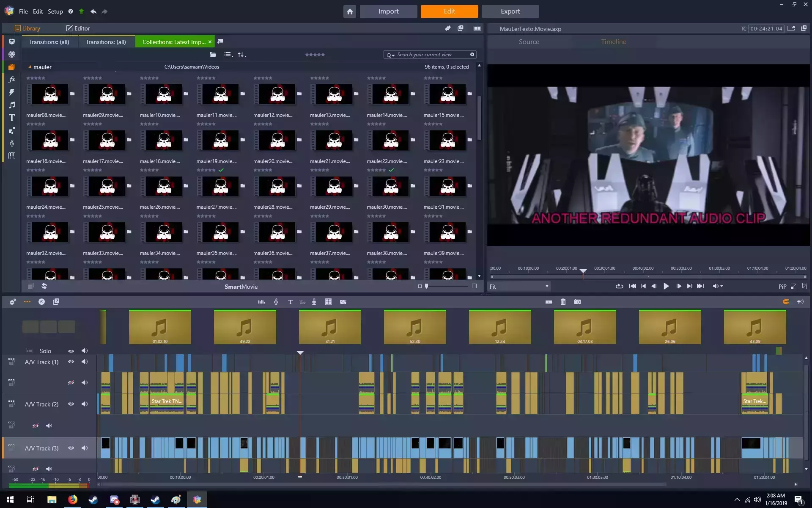Open SmartMovie from library footer
812x508 pixels.
pyautogui.click(x=241, y=287)
